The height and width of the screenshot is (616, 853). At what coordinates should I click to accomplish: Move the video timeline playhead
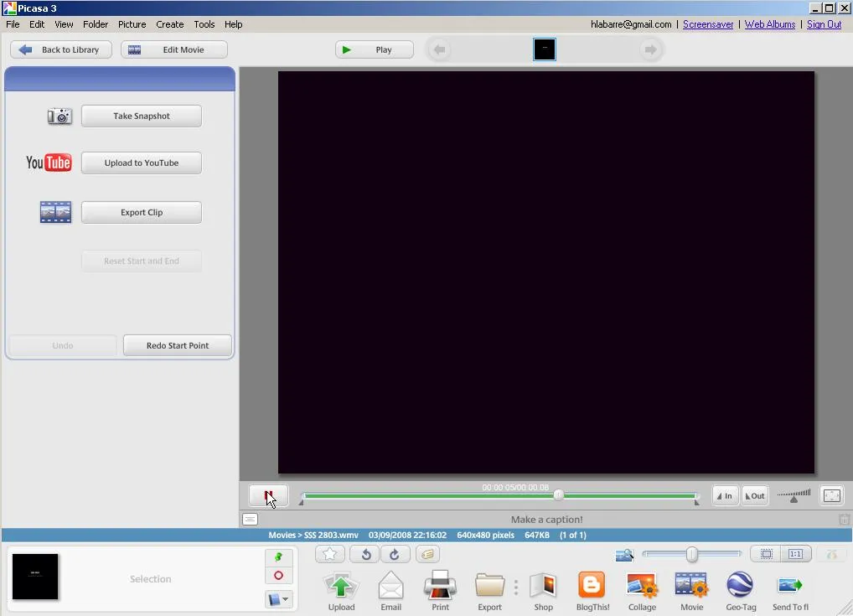point(558,494)
